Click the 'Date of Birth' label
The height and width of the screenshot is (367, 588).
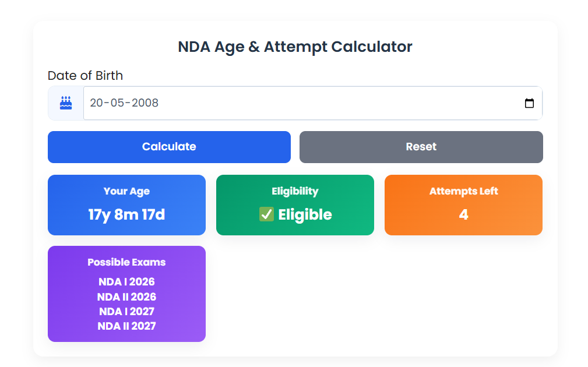click(x=85, y=76)
